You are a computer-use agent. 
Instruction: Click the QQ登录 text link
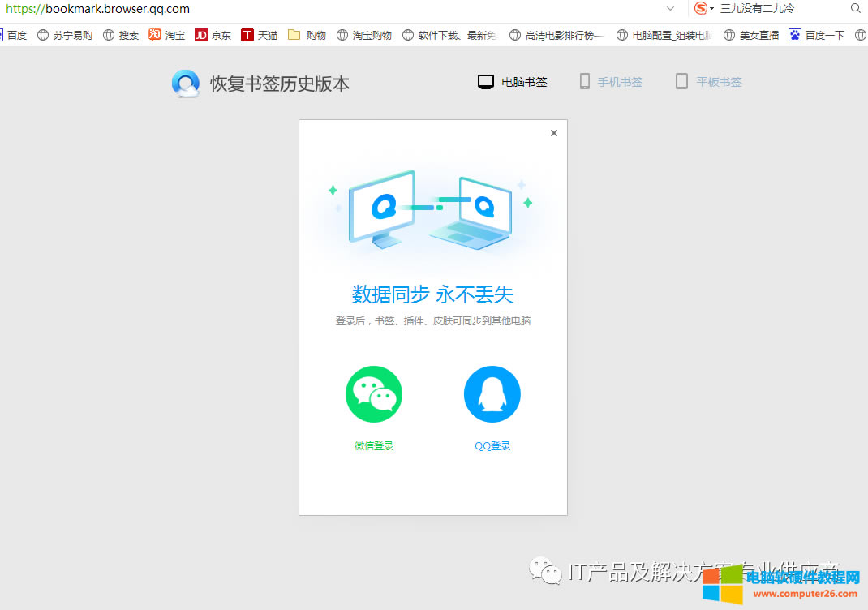pyautogui.click(x=492, y=446)
